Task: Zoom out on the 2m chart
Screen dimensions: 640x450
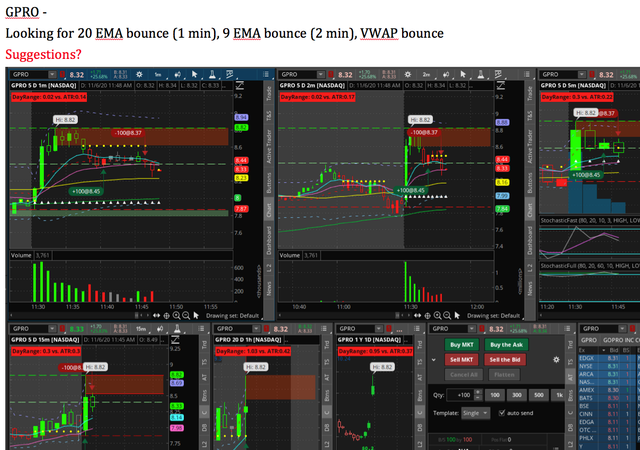Action: 447,315
